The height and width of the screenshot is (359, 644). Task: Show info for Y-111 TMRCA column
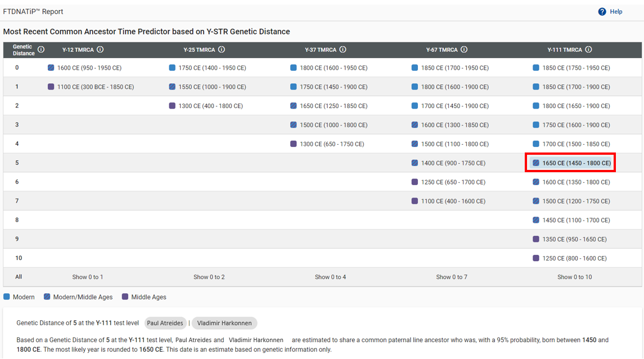coord(588,50)
